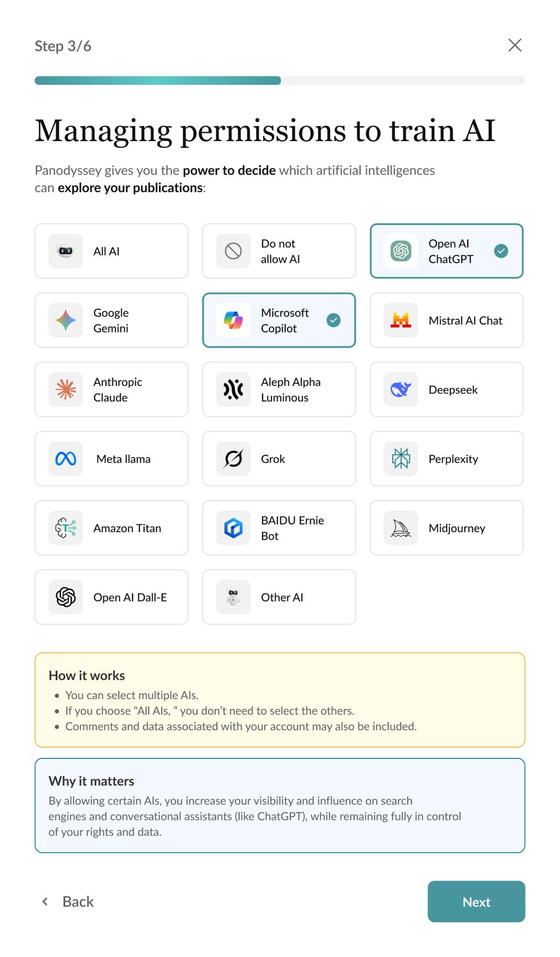Click the step progress bar
Screen dimensions: 560x957
click(x=280, y=81)
